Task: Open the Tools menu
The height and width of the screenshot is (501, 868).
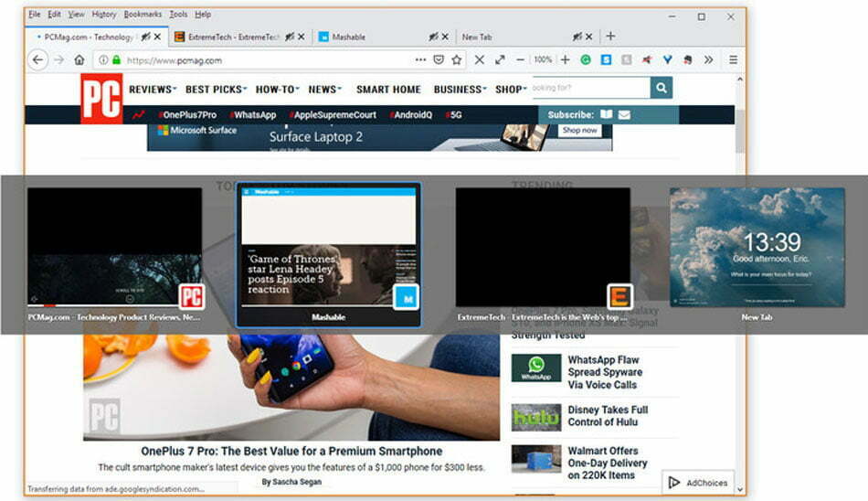Action: (178, 15)
